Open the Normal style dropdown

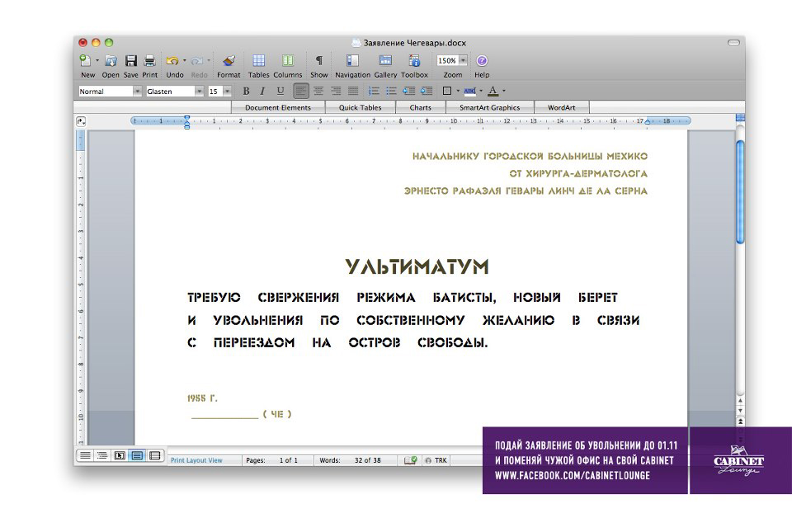pos(137,92)
